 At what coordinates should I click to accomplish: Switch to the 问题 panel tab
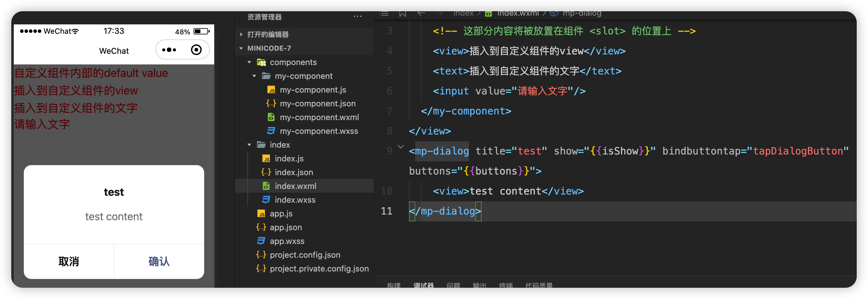click(453, 285)
